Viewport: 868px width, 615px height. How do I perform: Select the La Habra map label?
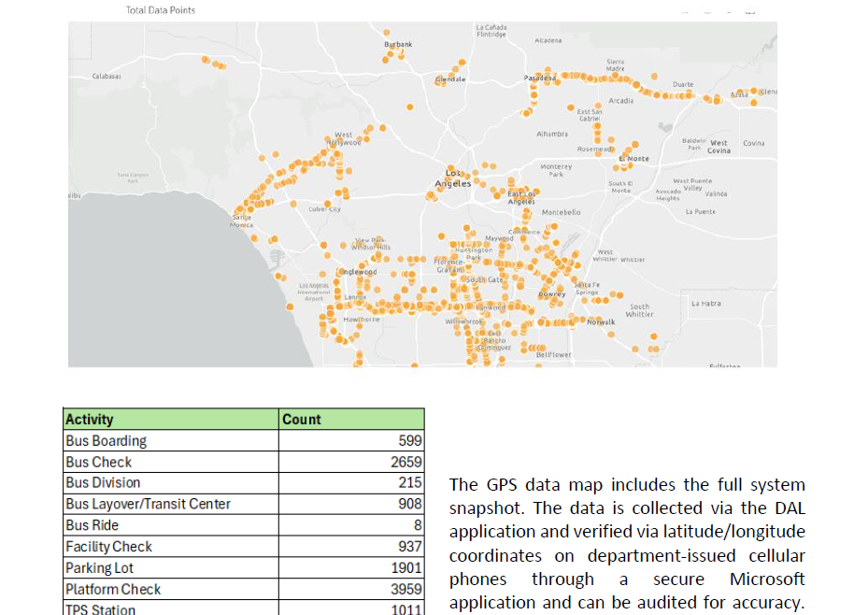[705, 303]
